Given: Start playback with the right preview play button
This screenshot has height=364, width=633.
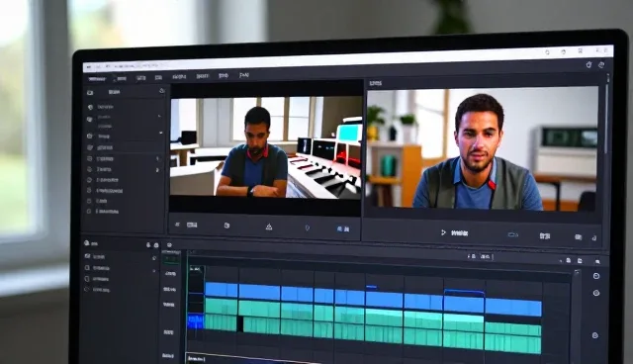Looking at the screenshot, I should 443,232.
